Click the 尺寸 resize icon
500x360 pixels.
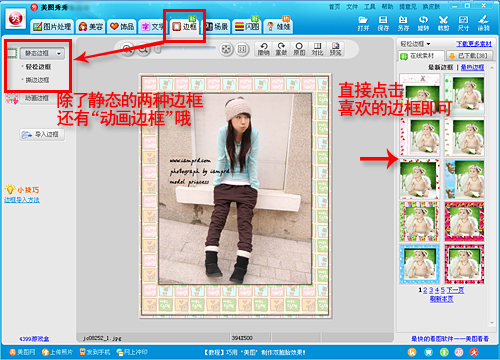463,23
